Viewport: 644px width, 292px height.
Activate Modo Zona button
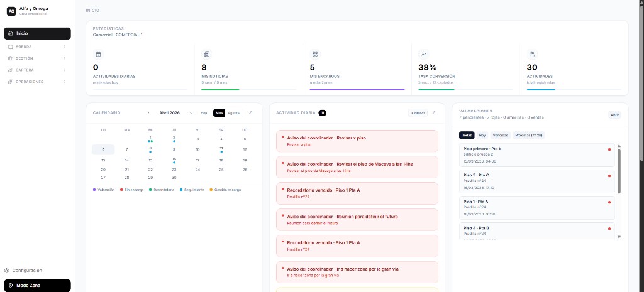(37, 286)
